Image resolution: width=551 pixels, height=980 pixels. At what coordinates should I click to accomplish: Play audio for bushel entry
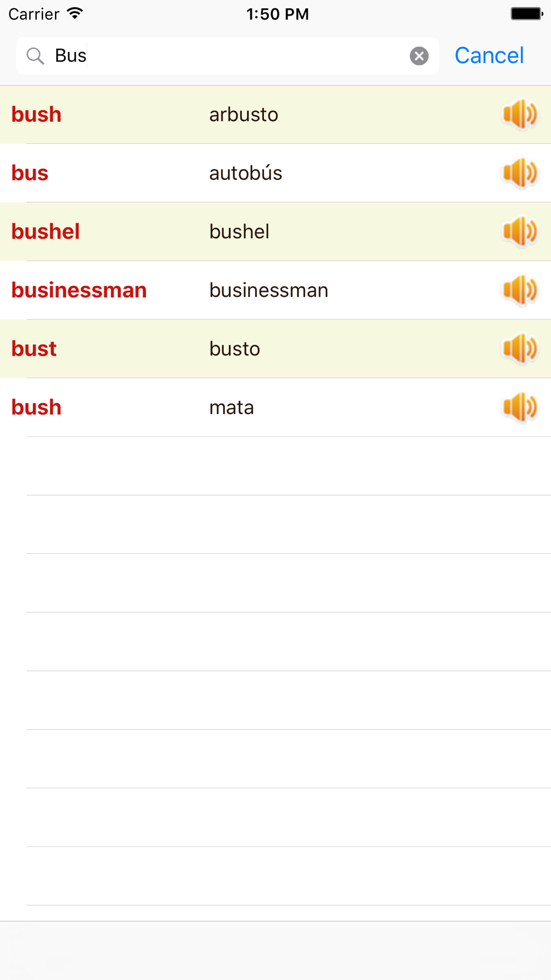(520, 231)
